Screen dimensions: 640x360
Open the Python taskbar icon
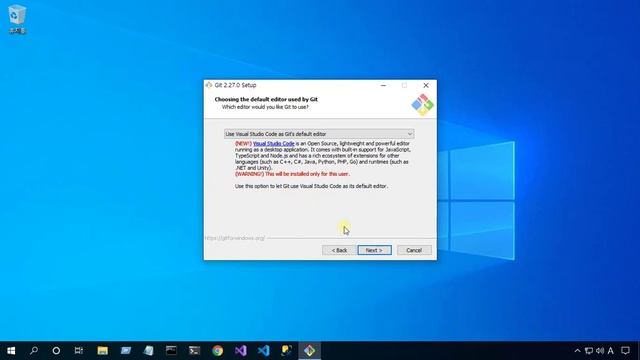[287, 351]
